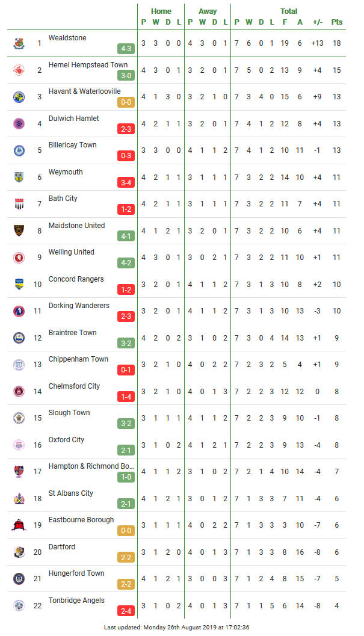Image resolution: width=364 pixels, height=636 pixels.
Task: Click the Concord Rangers crest
Action: coord(19,284)
